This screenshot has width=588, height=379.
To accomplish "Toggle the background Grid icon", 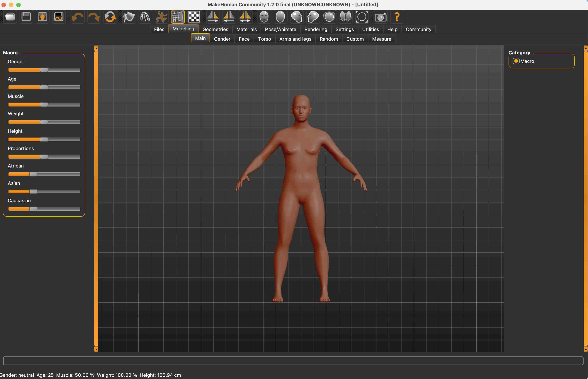I will tap(178, 17).
